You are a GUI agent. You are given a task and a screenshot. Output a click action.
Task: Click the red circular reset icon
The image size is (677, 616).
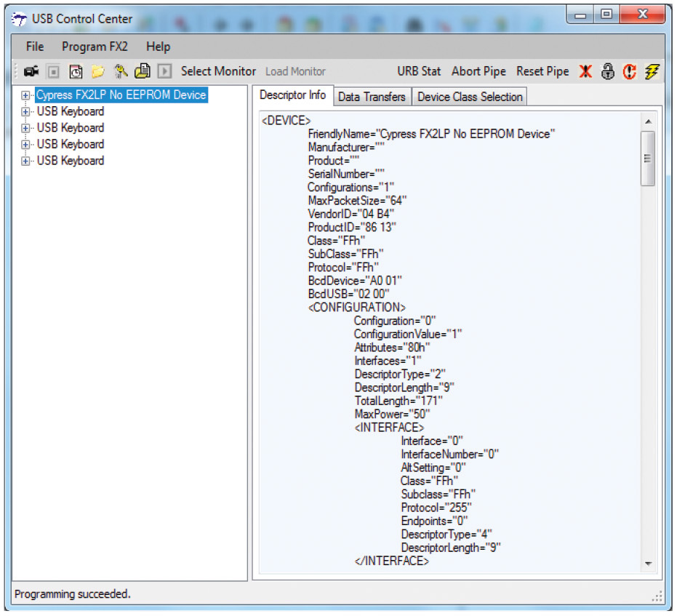point(630,71)
